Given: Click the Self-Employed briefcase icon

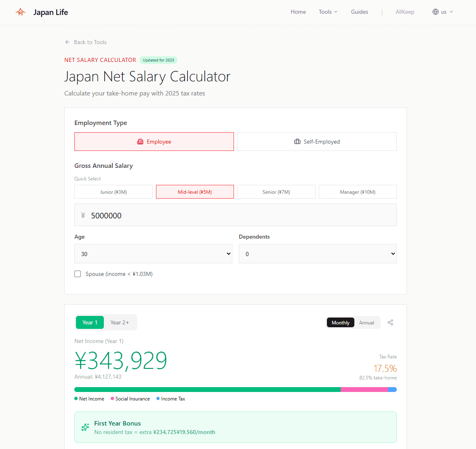Looking at the screenshot, I should pos(297,142).
